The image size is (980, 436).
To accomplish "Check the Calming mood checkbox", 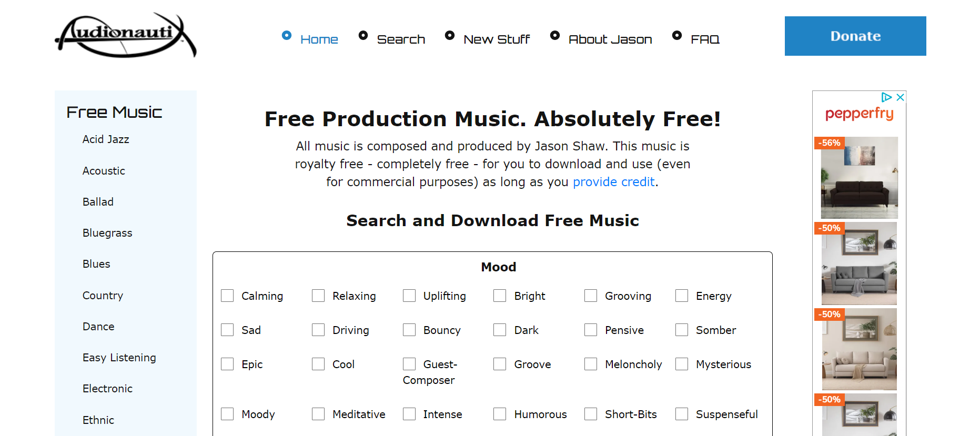I will 227,296.
